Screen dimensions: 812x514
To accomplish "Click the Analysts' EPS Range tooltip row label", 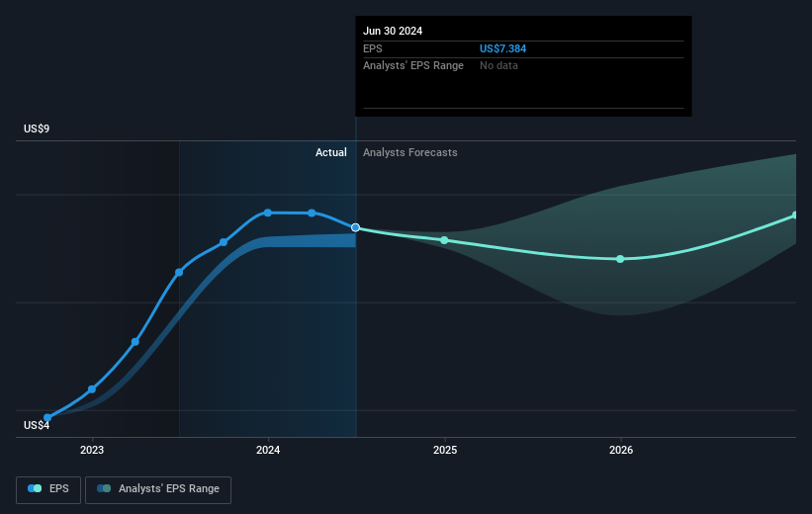I will (413, 66).
